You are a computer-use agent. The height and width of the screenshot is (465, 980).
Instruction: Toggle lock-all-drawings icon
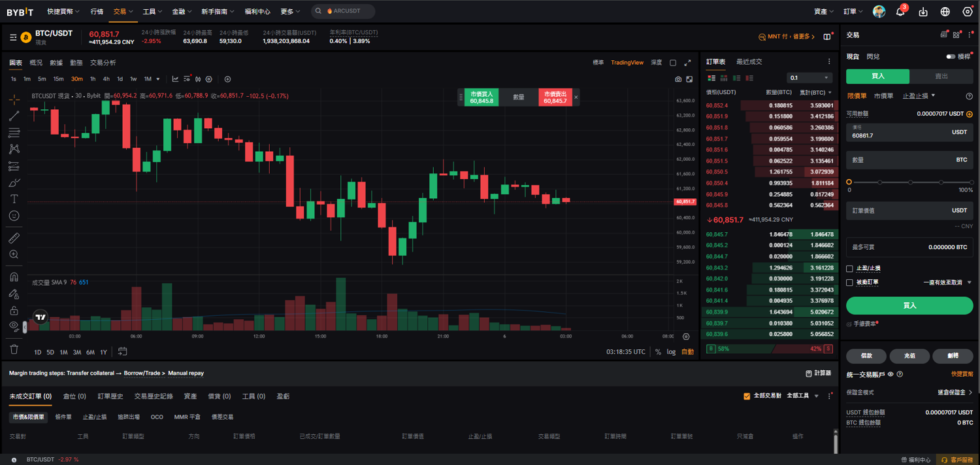click(14, 310)
